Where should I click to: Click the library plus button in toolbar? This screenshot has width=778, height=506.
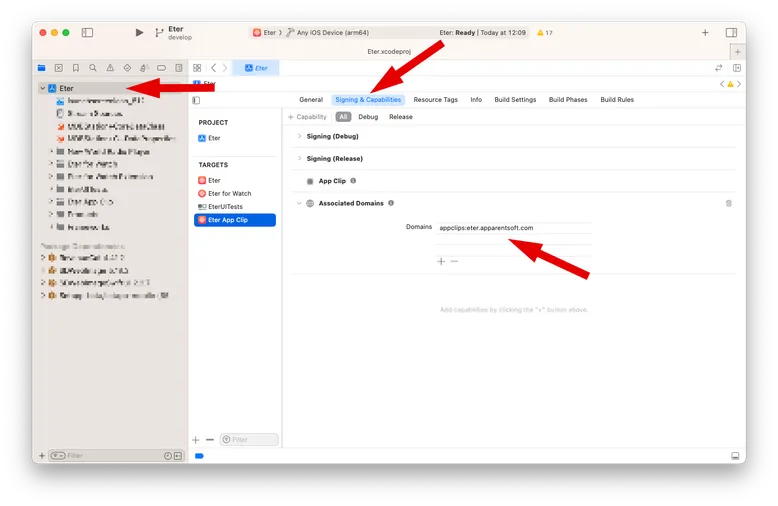pyautogui.click(x=705, y=33)
